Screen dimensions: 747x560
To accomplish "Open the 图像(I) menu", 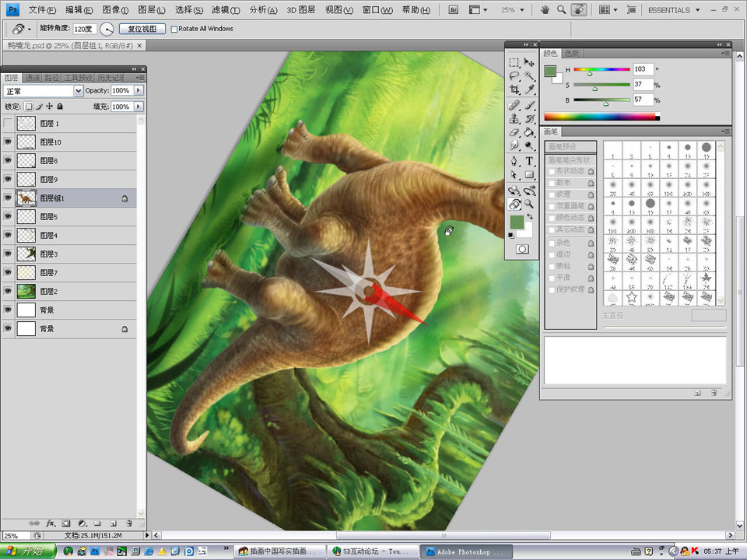I will click(x=115, y=10).
